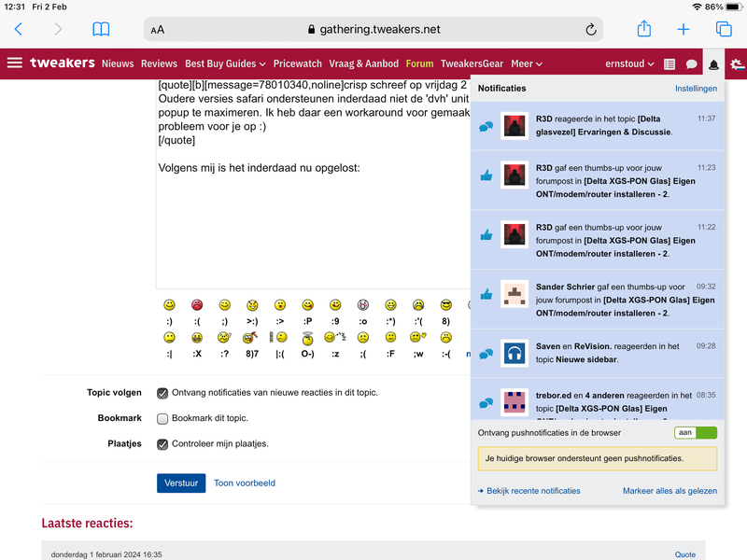
Task: Check the Bookmark dit topic box
Action: 162,418
